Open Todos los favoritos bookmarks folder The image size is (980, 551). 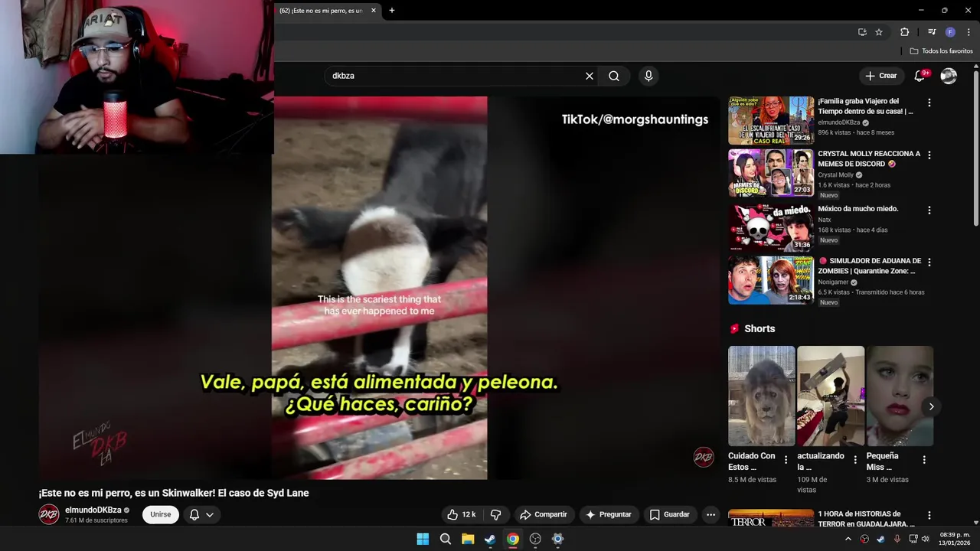tap(941, 51)
